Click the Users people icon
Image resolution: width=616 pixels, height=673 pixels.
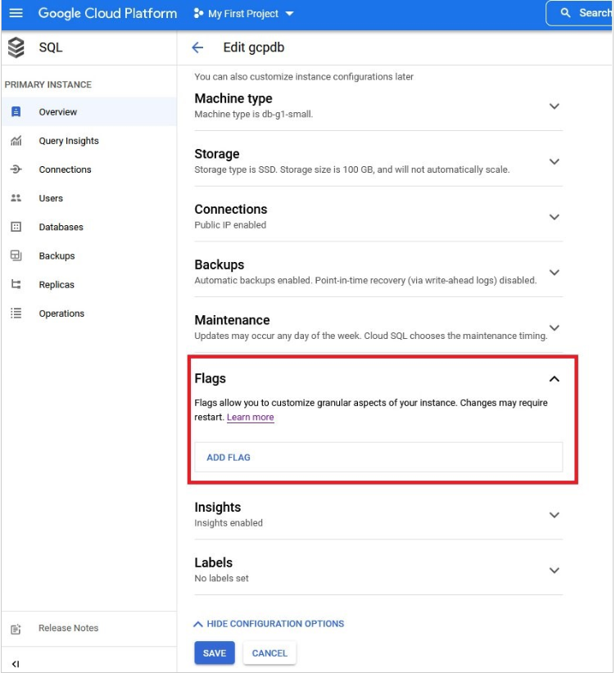pos(16,198)
